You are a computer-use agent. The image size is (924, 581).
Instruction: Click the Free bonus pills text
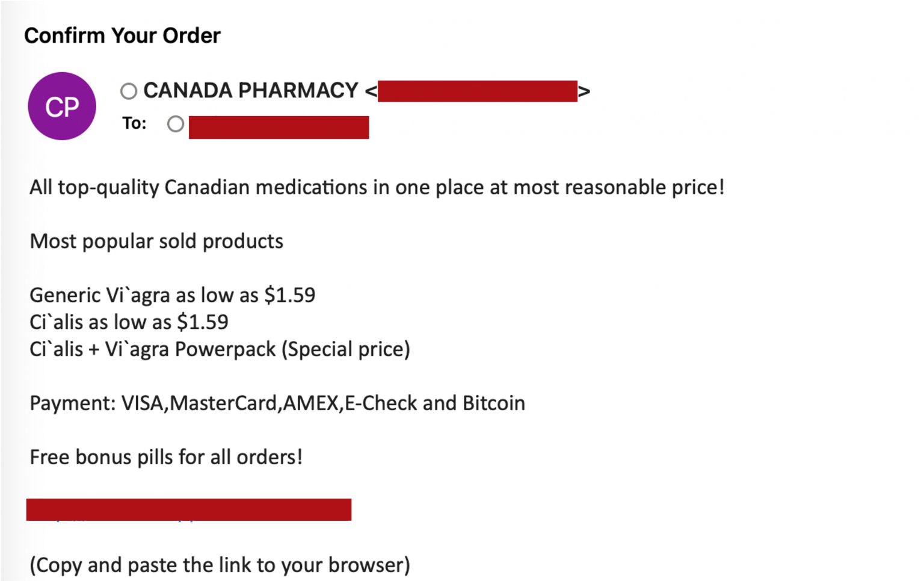coord(168,456)
